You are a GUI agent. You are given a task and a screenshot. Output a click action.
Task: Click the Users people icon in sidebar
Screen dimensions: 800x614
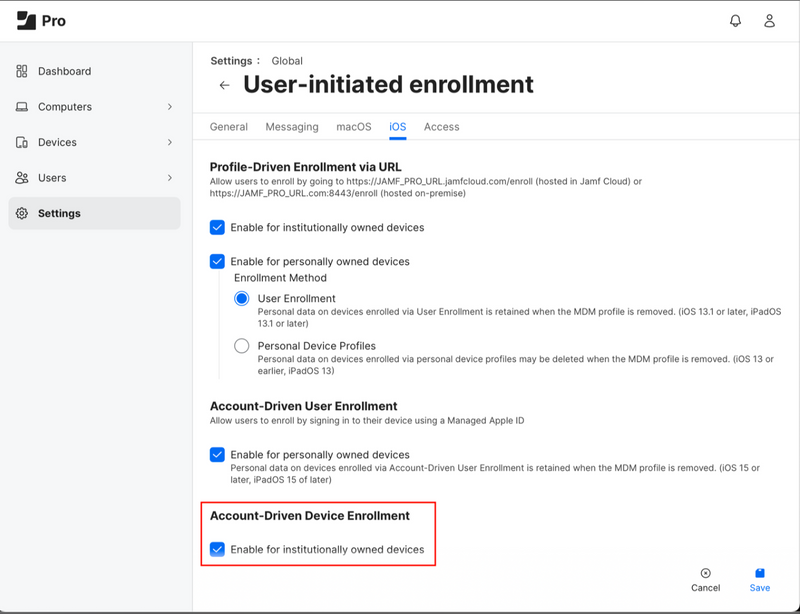22,178
